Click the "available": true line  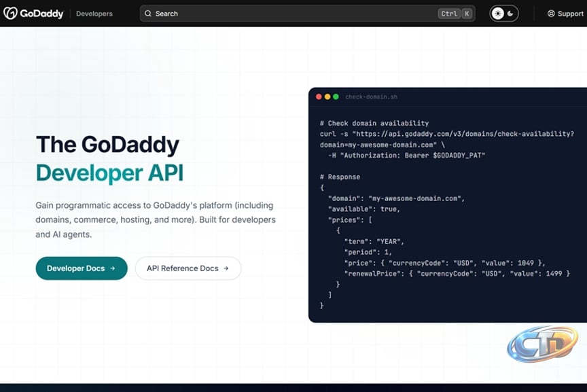point(364,209)
